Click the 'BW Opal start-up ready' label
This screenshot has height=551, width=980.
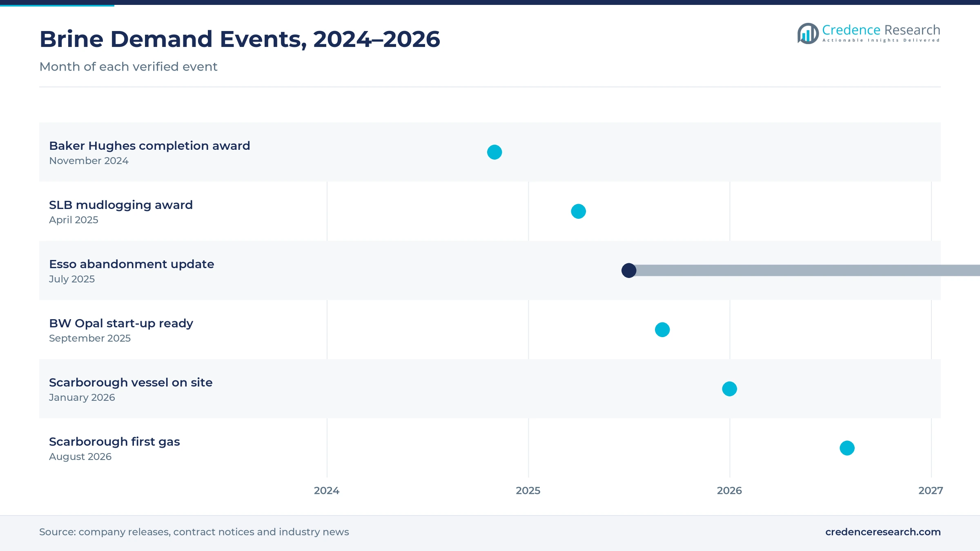[x=121, y=323]
